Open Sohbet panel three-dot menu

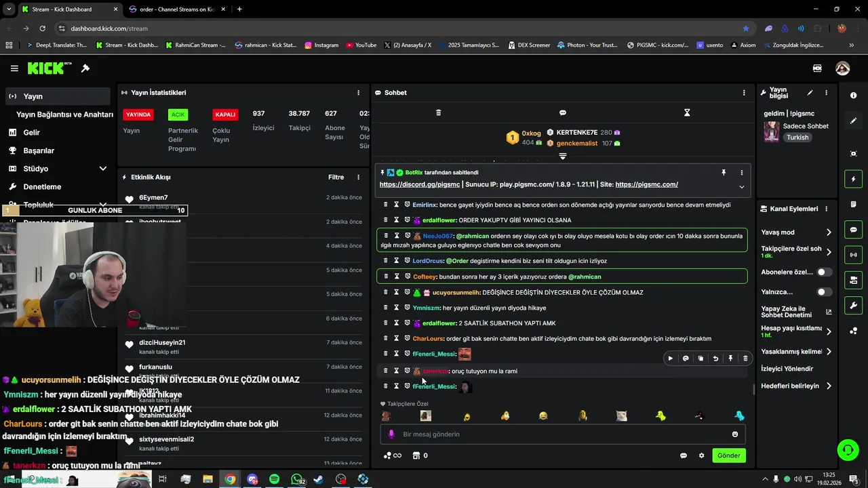(x=744, y=93)
